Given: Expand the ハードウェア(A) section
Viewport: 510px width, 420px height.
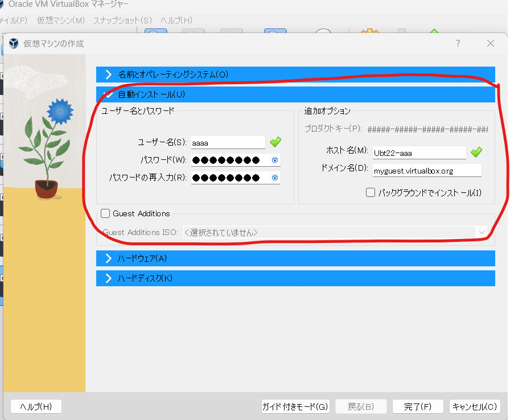Looking at the screenshot, I should point(295,258).
